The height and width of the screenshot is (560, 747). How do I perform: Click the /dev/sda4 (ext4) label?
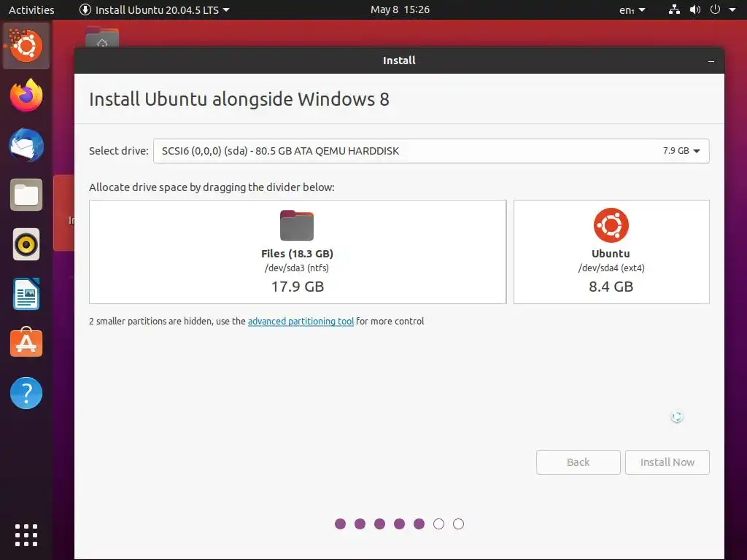[x=611, y=268]
